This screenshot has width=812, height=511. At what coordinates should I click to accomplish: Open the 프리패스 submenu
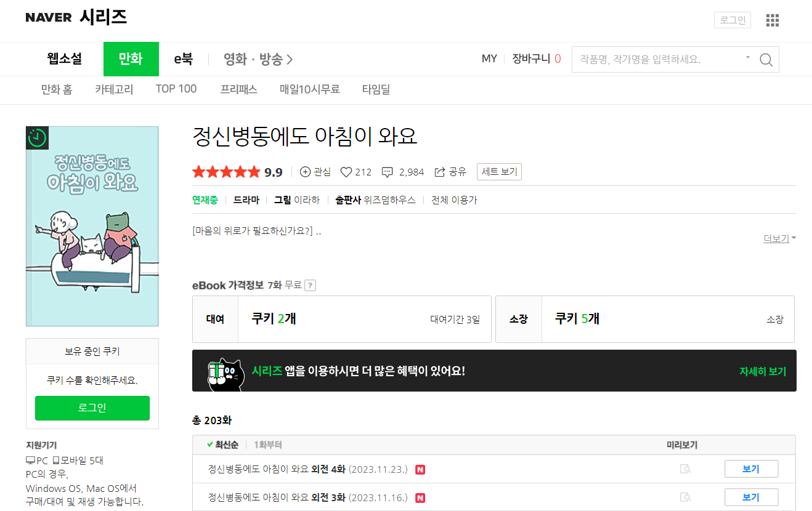(239, 89)
